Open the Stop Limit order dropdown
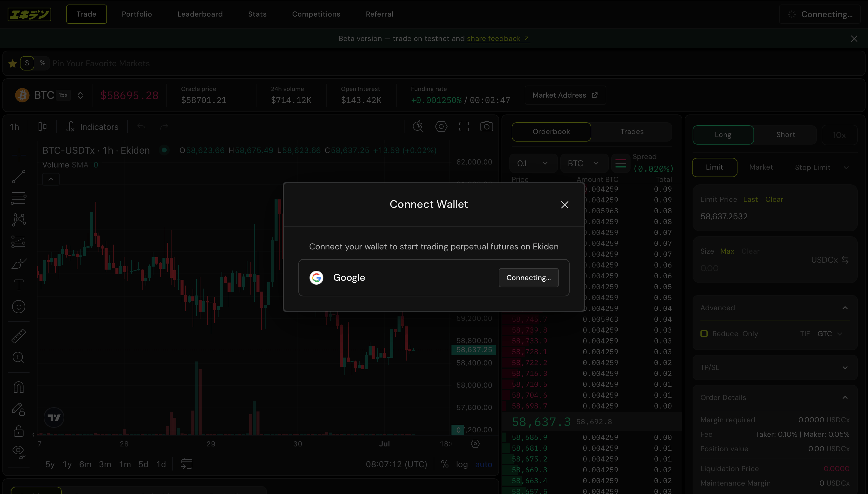This screenshot has width=868, height=494. [x=822, y=167]
